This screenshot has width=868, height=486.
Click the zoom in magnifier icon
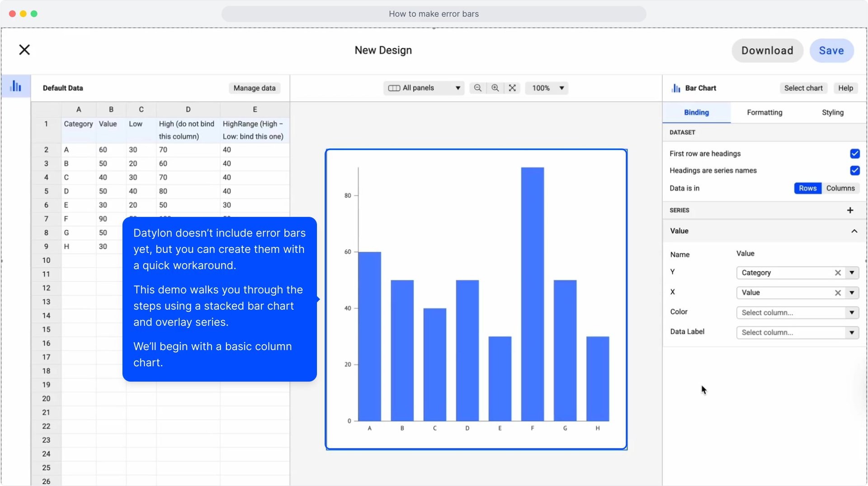coord(495,88)
